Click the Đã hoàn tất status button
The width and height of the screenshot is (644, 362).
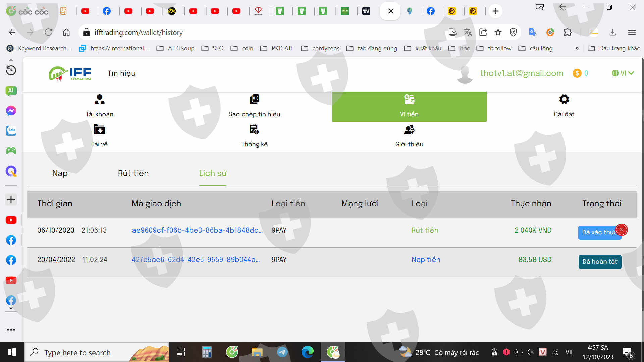pos(600,262)
